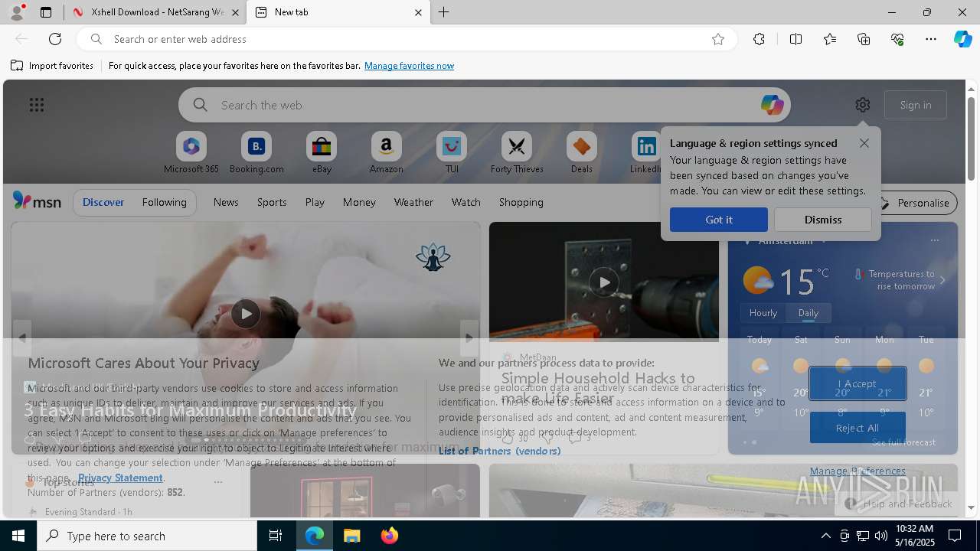Select the Following tab
980x551 pixels.
click(165, 202)
